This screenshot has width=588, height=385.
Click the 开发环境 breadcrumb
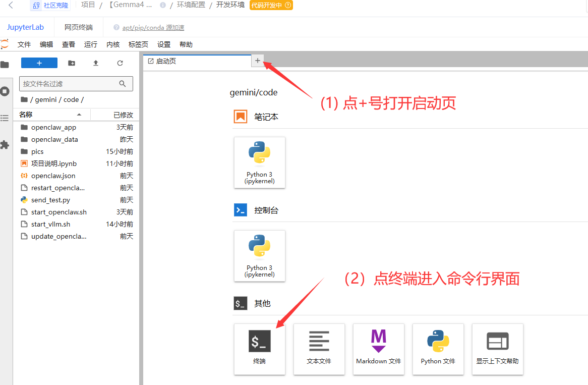click(230, 5)
